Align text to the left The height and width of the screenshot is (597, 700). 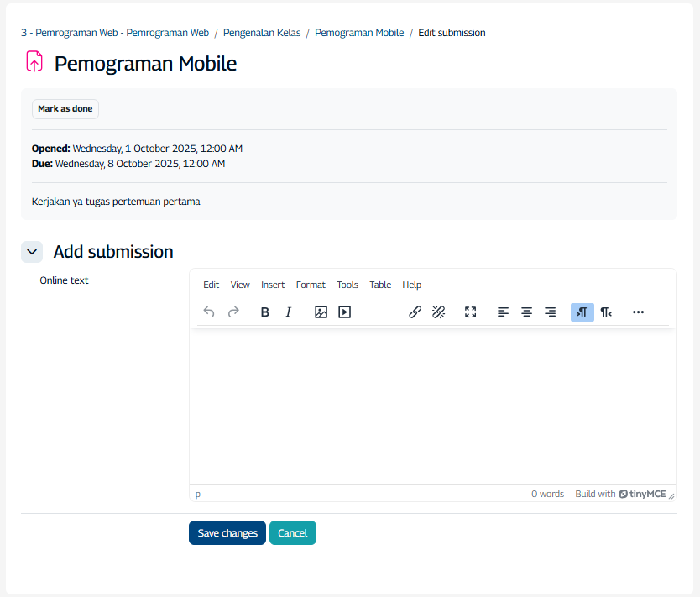(503, 312)
